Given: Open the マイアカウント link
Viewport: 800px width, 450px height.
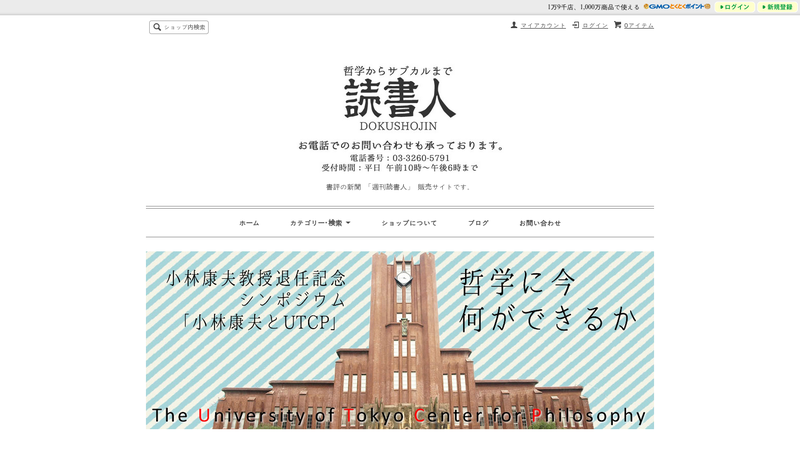Looking at the screenshot, I should point(543,26).
